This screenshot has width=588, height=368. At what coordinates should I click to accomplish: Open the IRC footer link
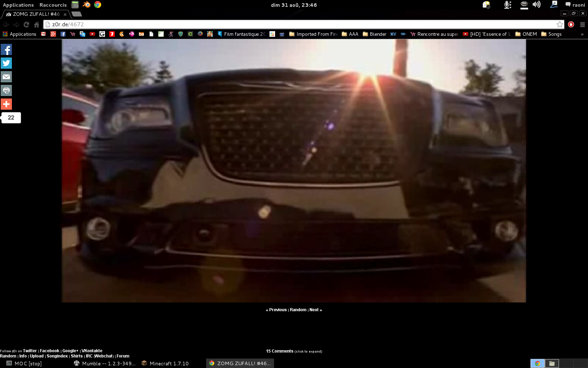click(89, 356)
